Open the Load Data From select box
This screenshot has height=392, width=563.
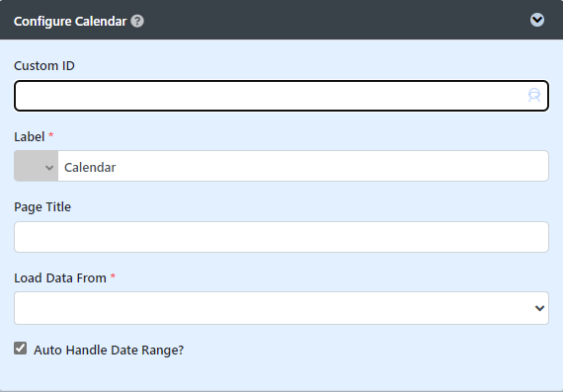pyautogui.click(x=281, y=308)
